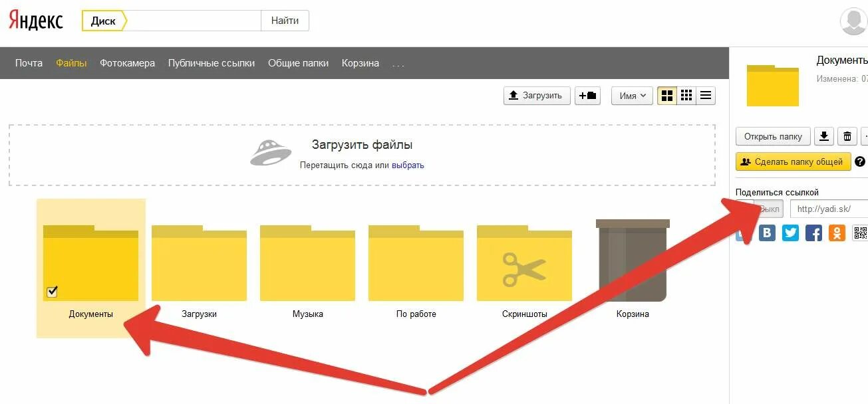Image resolution: width=868 pixels, height=404 pixels.
Task: Open Публичные ссылки section
Action: (x=212, y=63)
